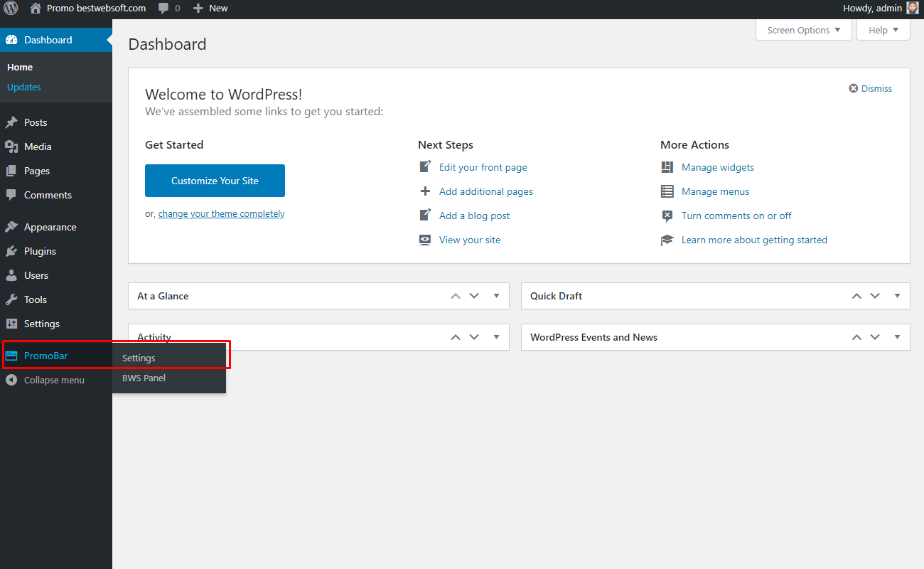Click the Plugins plug icon
The height and width of the screenshot is (569, 924).
pos(11,251)
